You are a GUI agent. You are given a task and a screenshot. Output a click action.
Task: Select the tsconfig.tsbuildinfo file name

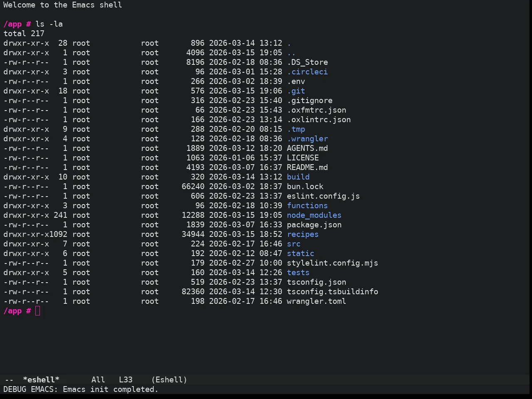(332, 292)
